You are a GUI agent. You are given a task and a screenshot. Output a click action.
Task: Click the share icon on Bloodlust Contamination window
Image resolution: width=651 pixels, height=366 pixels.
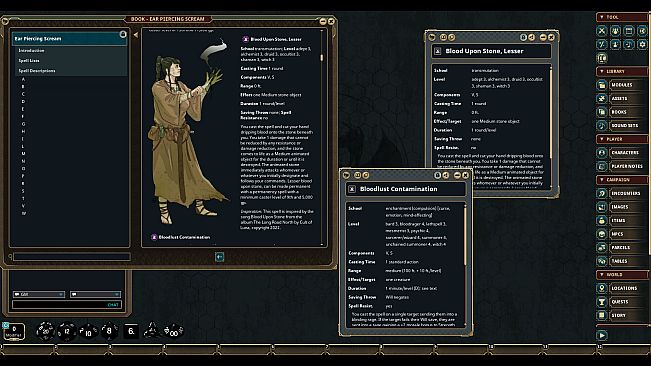coord(445,176)
